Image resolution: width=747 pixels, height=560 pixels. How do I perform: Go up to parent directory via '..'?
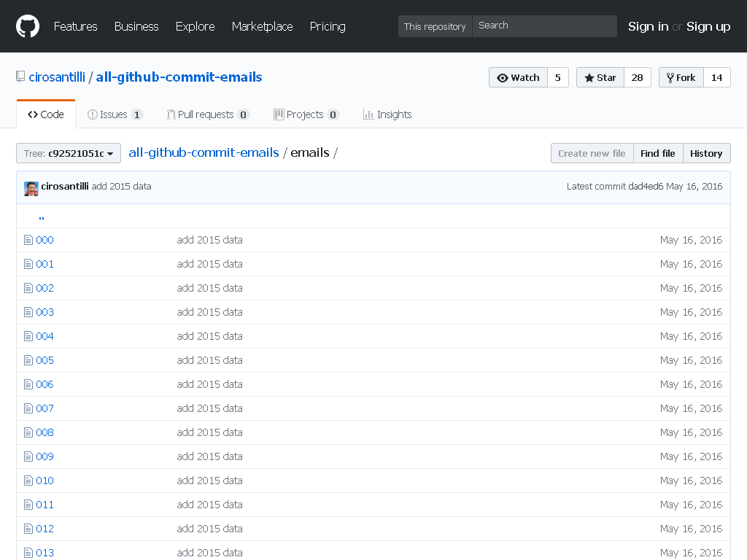[42, 217]
